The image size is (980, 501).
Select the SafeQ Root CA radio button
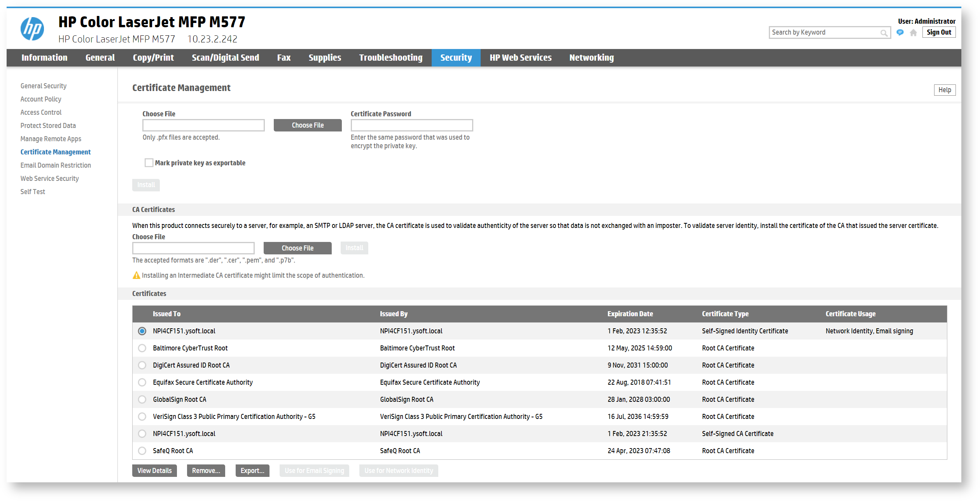coord(142,451)
